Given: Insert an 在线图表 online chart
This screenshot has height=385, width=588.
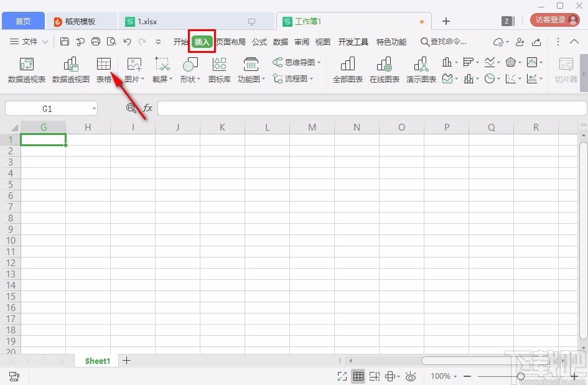Looking at the screenshot, I should coord(384,68).
